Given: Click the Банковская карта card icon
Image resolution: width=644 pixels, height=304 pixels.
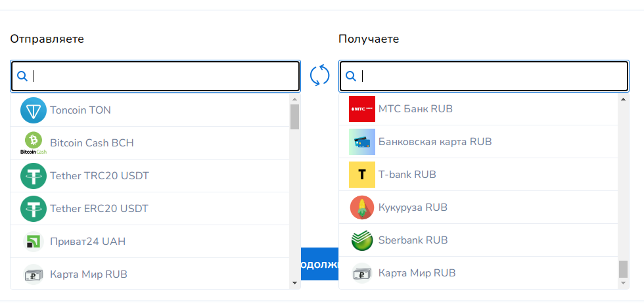Looking at the screenshot, I should [362, 142].
